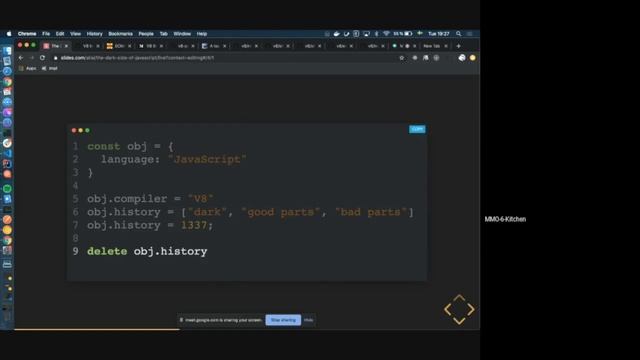Viewport: 640px width, 360px height.
Task: Open the Window menu
Action: 182,34
